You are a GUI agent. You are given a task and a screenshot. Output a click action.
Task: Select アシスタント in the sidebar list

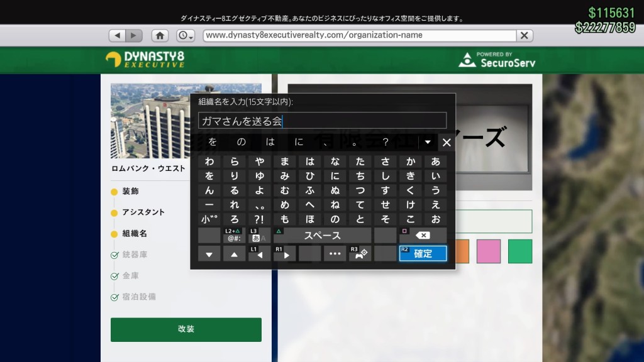click(x=143, y=212)
